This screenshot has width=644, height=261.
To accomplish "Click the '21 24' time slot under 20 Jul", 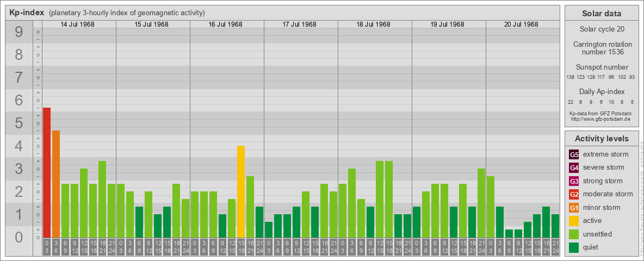I will click(555, 247).
